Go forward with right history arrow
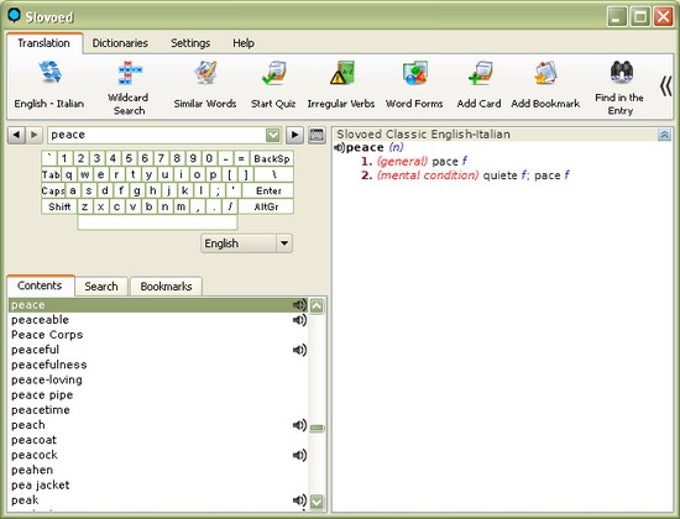 click(34, 135)
